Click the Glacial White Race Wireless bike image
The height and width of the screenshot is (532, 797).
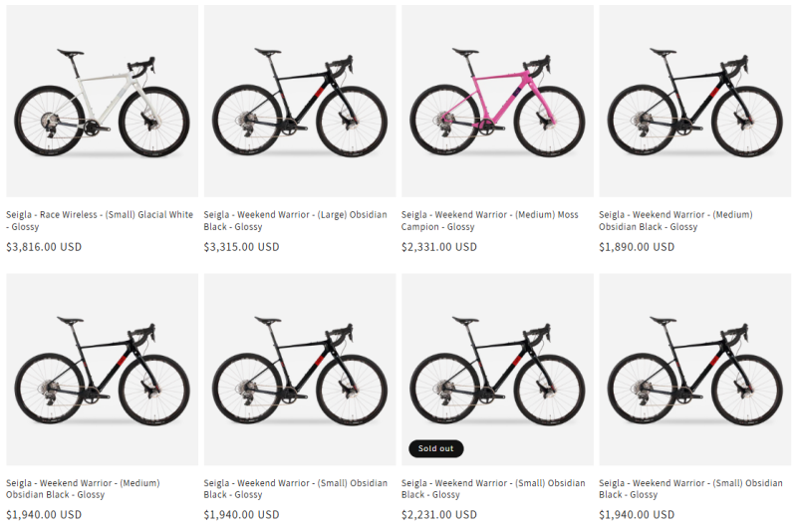[102, 101]
